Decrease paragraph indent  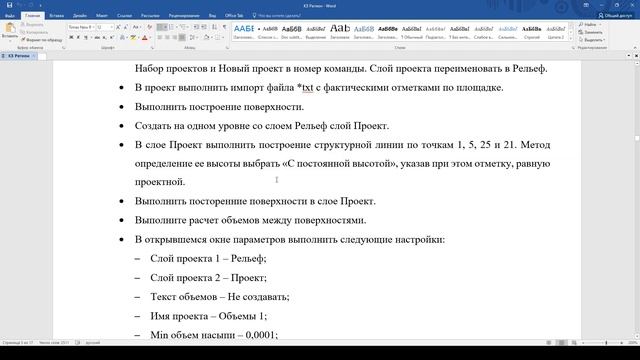pyautogui.click(x=196, y=27)
